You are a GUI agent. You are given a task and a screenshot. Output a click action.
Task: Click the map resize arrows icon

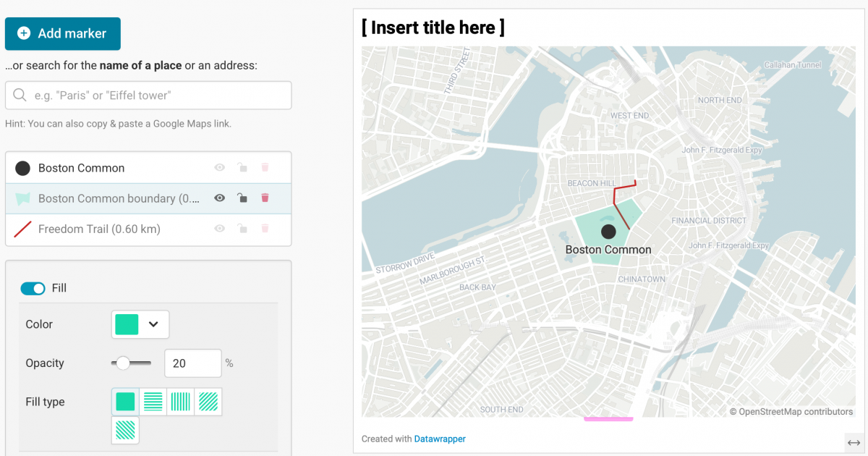(854, 442)
